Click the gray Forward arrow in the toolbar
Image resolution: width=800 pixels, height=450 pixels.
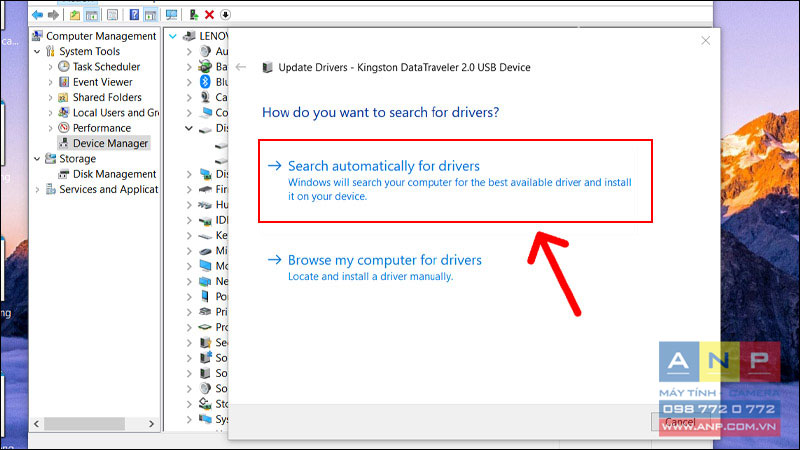click(53, 15)
